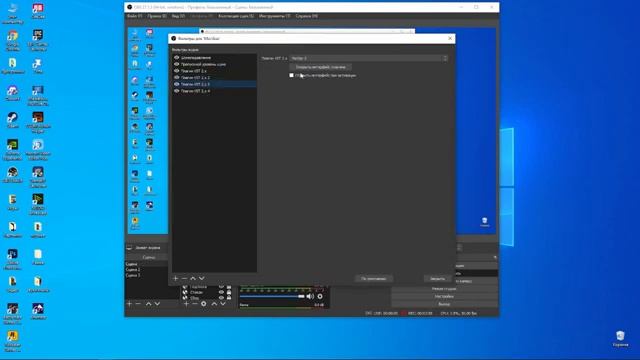Click the Сцены panel header

pyautogui.click(x=149, y=258)
